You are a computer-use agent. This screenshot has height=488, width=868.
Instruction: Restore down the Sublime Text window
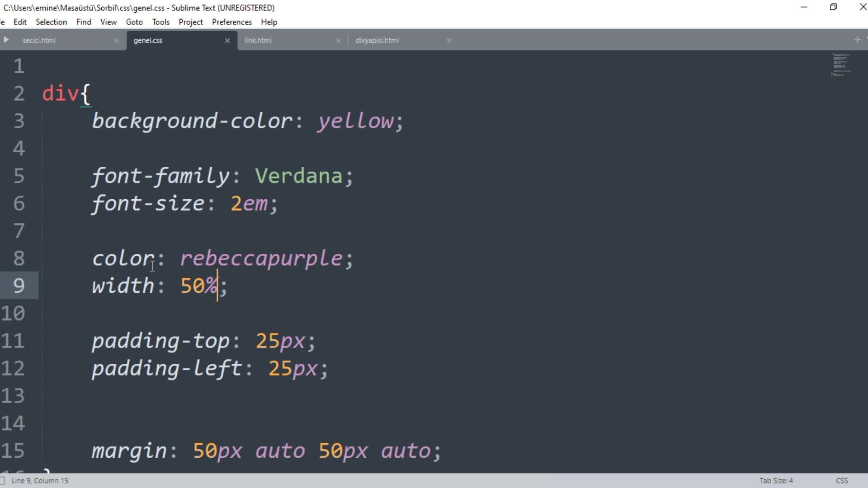[833, 7]
